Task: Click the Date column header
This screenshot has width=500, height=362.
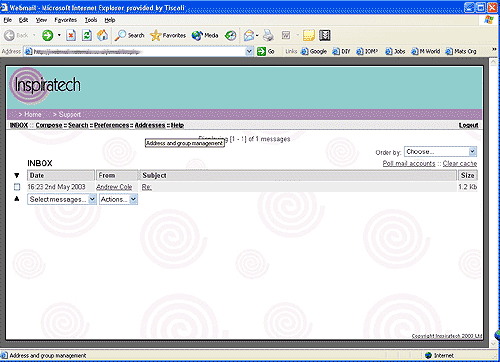Action: [x=61, y=175]
